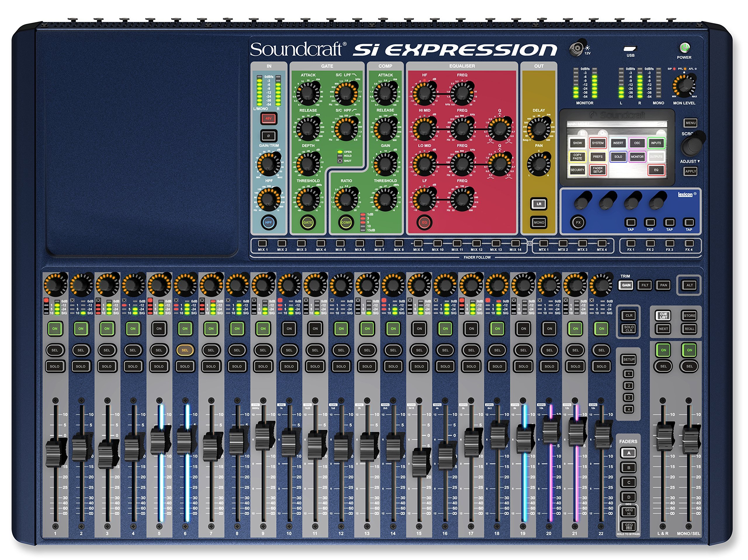Click the SOLO button on channel 3

click(107, 366)
